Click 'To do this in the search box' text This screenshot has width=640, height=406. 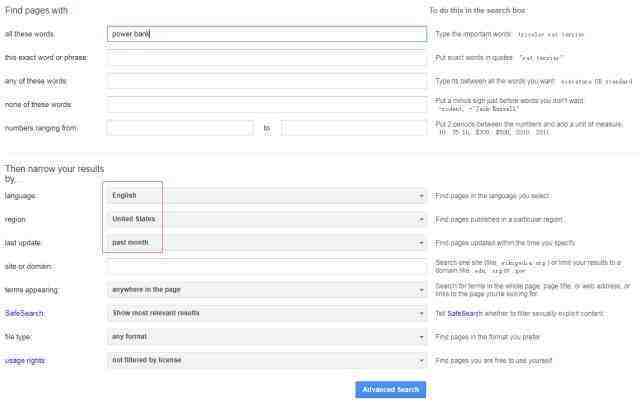coord(478,11)
